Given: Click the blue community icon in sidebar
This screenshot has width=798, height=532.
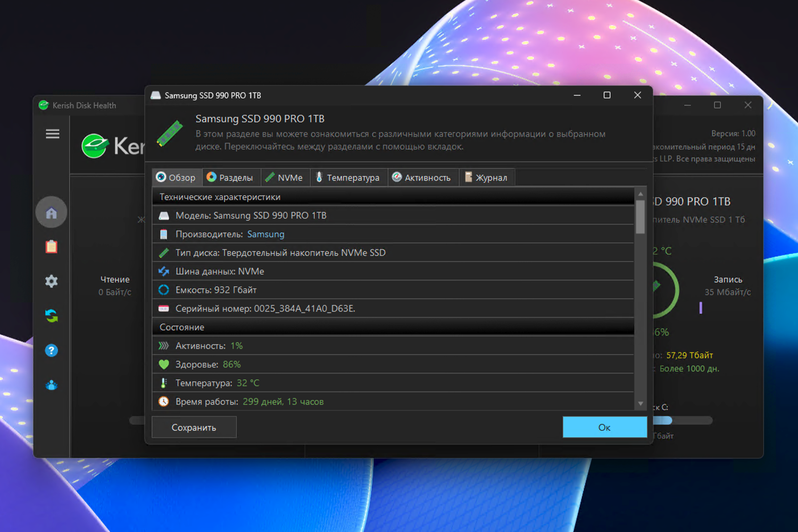Looking at the screenshot, I should 51,385.
